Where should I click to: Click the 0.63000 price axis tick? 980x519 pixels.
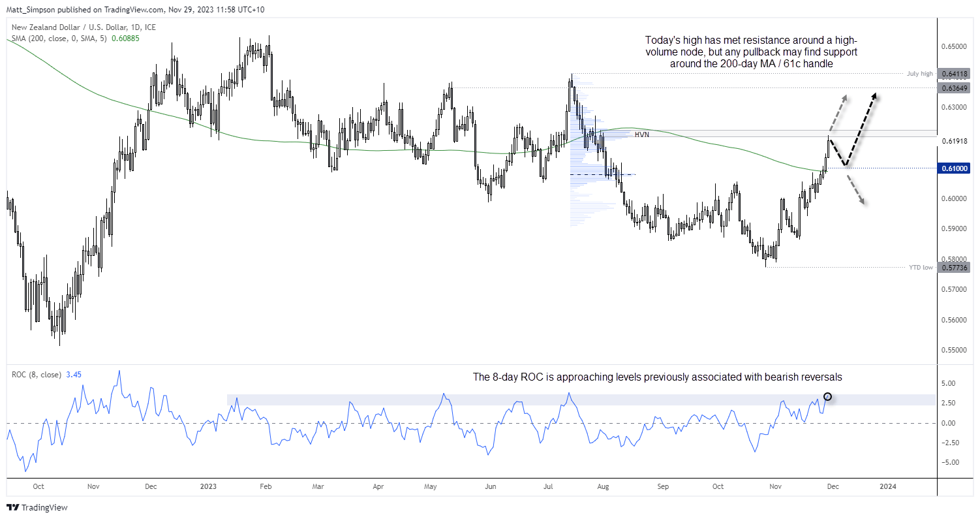(x=954, y=107)
